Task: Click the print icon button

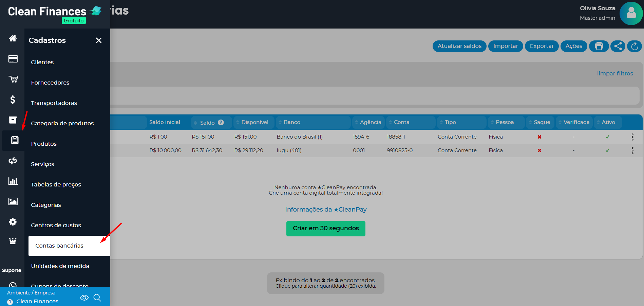Action: click(599, 46)
